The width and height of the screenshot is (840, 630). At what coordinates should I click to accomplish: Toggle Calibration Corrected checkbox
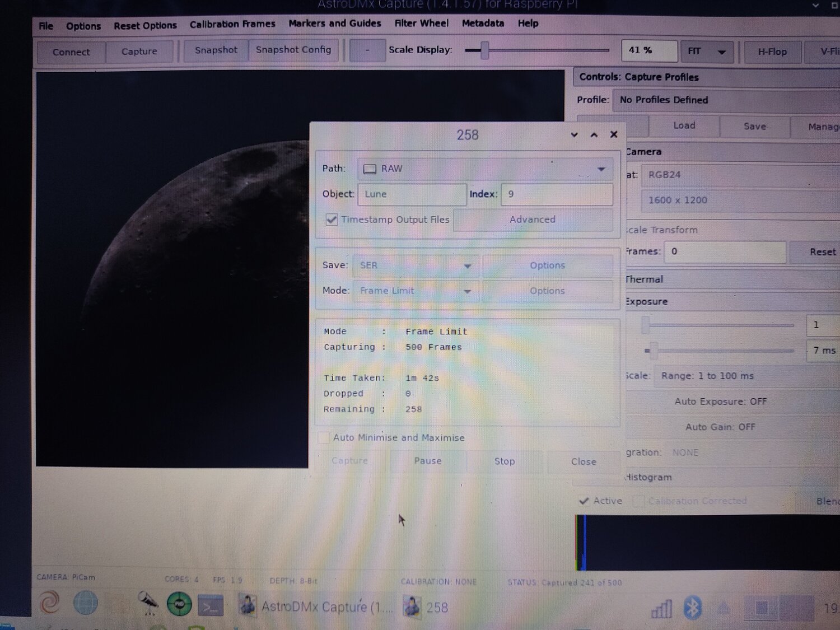click(638, 501)
